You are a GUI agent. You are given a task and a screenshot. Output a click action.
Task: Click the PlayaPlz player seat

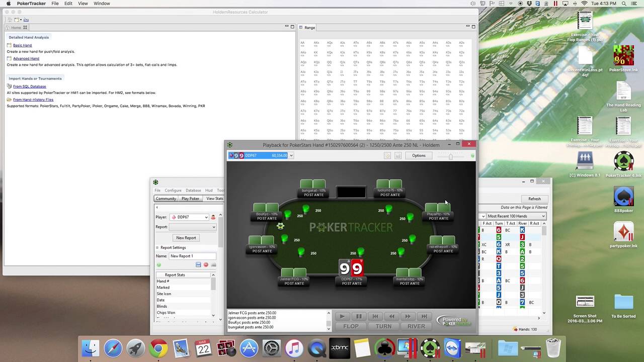pos(438,212)
